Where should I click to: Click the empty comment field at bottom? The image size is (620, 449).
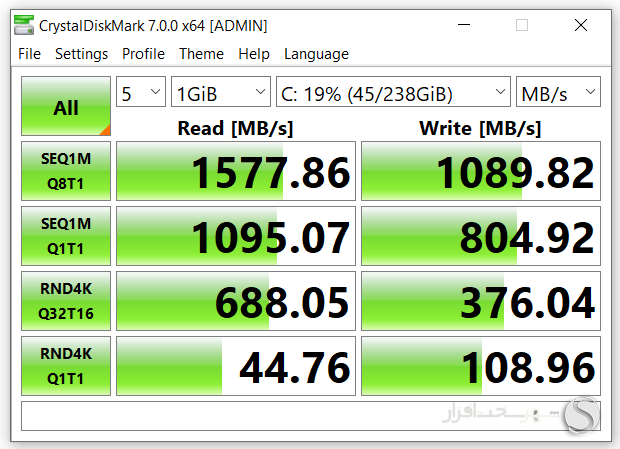tap(311, 416)
